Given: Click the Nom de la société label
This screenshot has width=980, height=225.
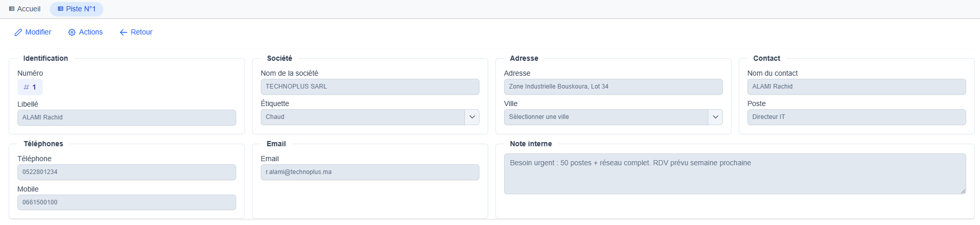Looking at the screenshot, I should [x=290, y=73].
